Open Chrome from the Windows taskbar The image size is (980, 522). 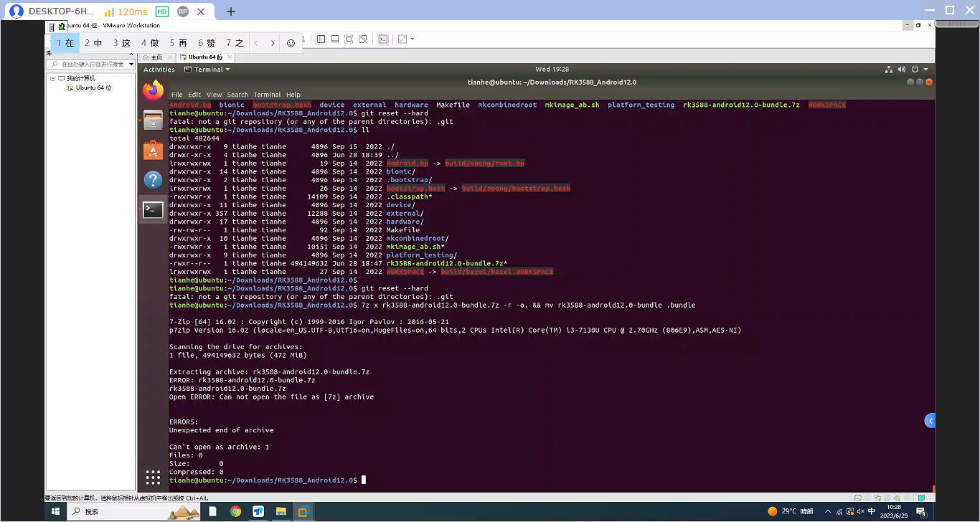tap(235, 511)
